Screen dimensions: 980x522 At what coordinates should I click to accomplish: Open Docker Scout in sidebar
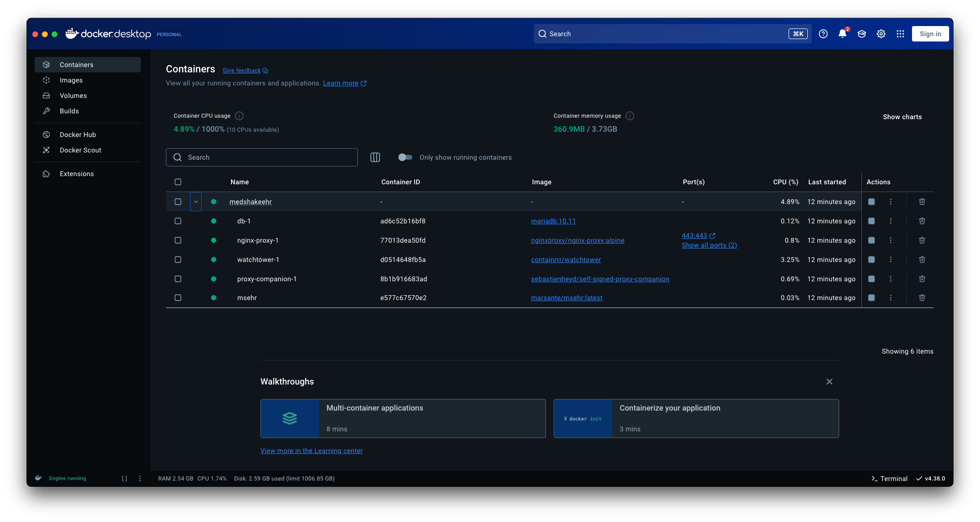tap(88, 150)
